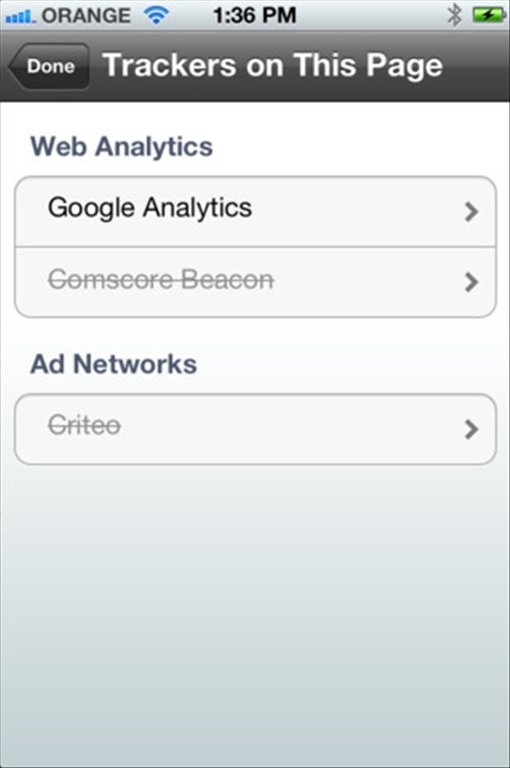510x768 pixels.
Task: Tap the Done back button
Action: click(49, 66)
